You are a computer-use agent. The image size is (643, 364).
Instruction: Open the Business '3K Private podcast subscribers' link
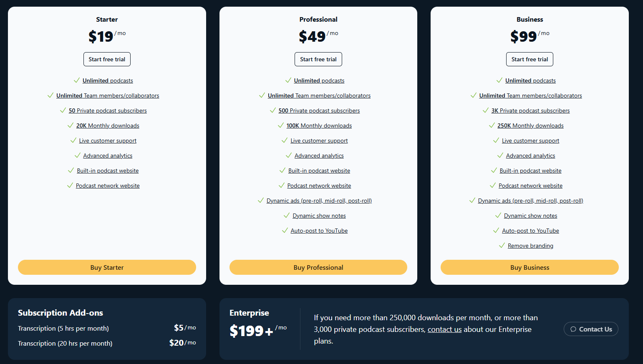[x=530, y=110]
